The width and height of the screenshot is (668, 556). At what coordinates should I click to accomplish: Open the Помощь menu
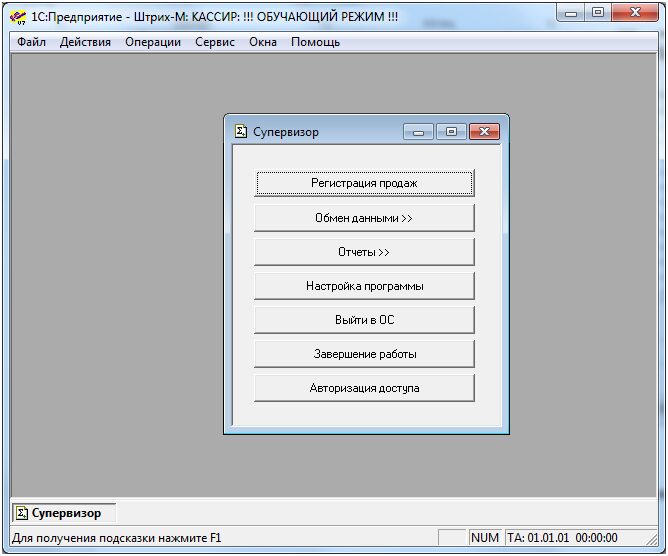pyautogui.click(x=315, y=42)
